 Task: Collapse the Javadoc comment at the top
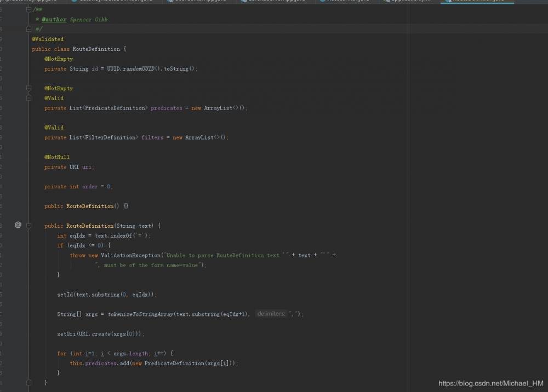[x=28, y=10]
